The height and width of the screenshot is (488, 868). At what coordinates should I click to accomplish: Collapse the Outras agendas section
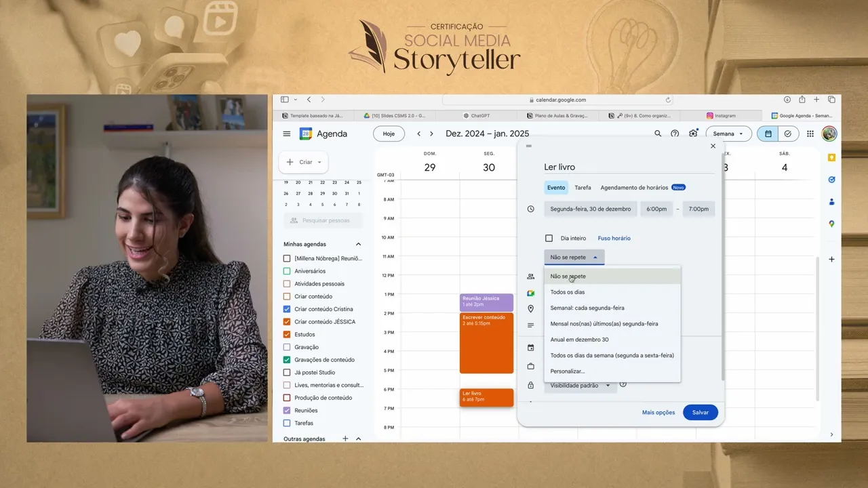(358, 439)
